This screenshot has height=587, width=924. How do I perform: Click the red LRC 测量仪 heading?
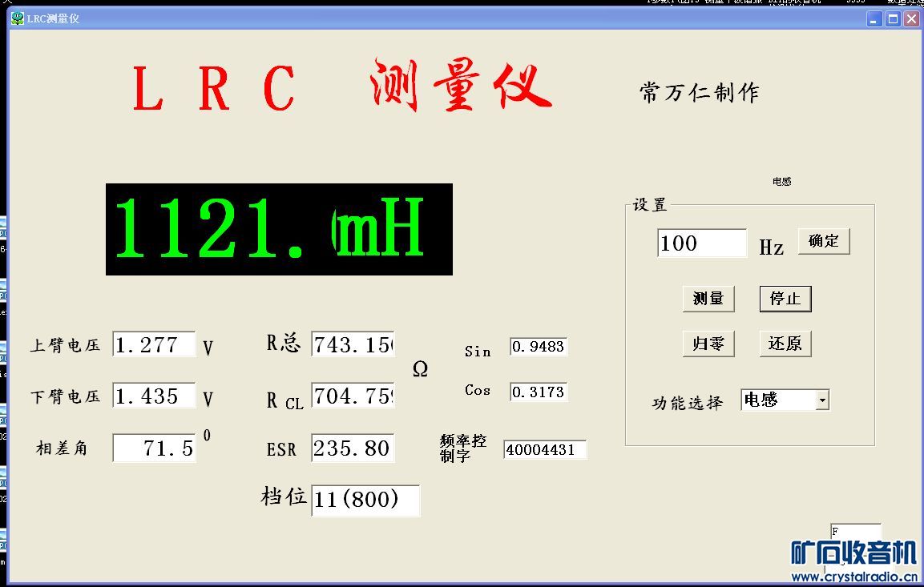(342, 86)
